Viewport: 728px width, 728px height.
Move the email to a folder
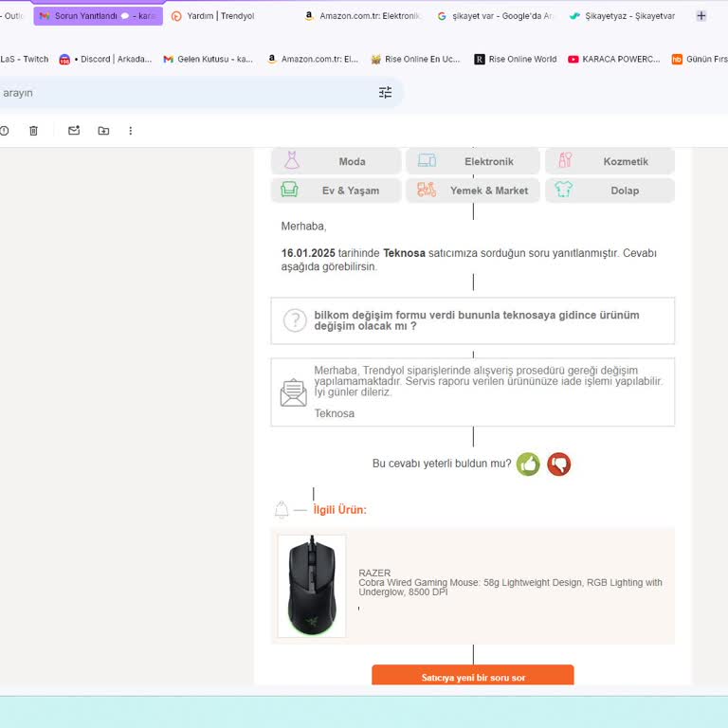coord(103,131)
